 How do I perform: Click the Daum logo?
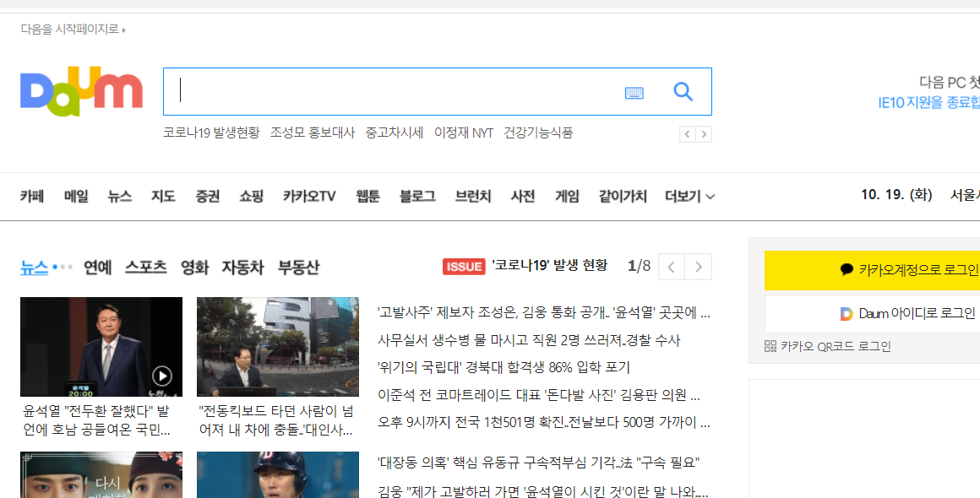[82, 91]
